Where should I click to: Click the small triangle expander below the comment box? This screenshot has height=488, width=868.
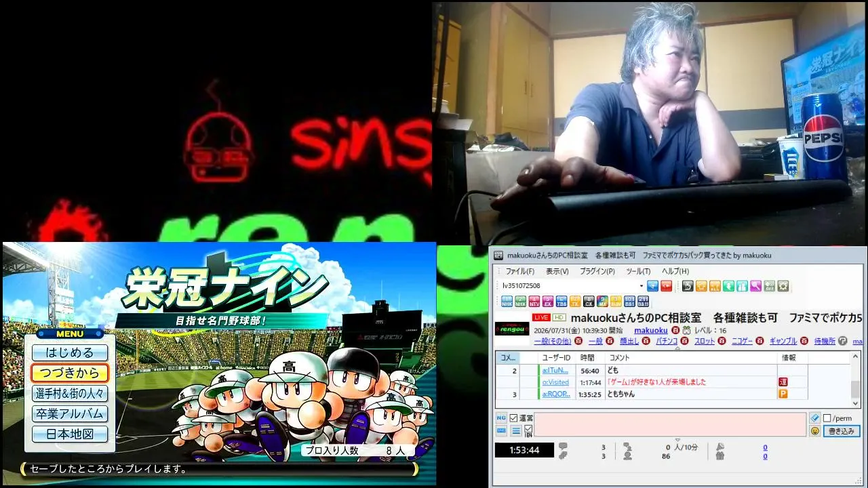pyautogui.click(x=677, y=440)
